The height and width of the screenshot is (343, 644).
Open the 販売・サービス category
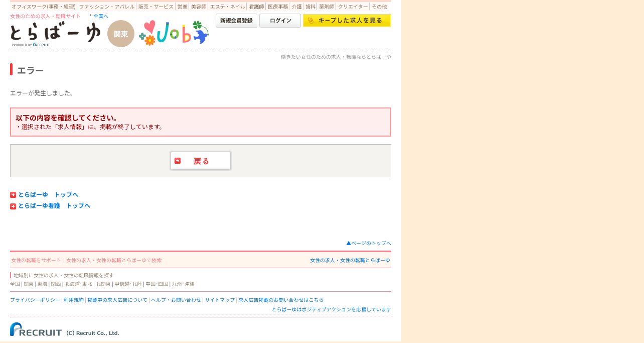[x=156, y=7]
